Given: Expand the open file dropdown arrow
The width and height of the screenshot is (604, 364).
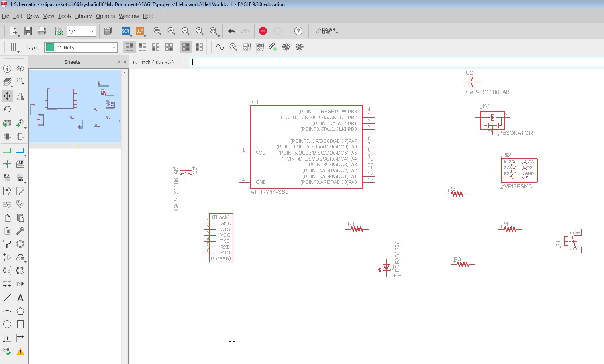Looking at the screenshot, I should 18,36.
